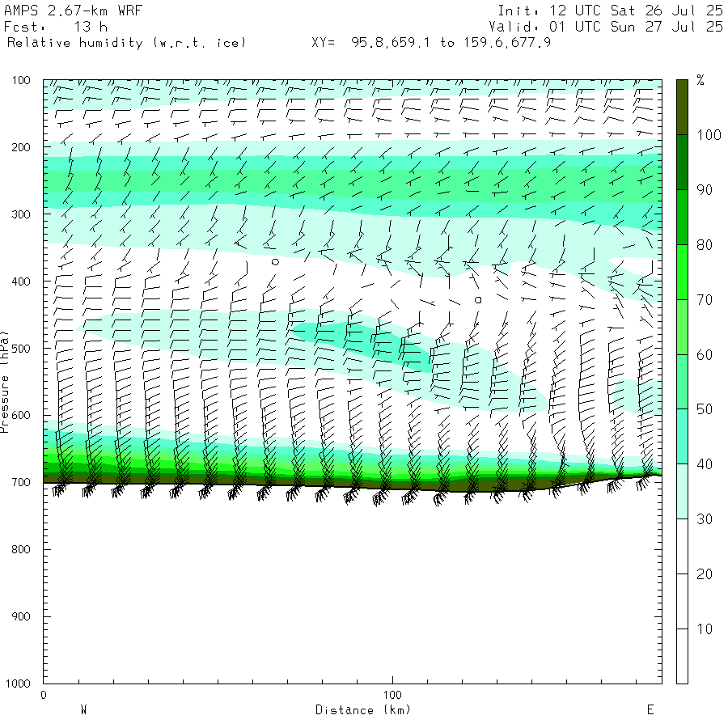Click the 'E' east endpoint label

[650, 709]
